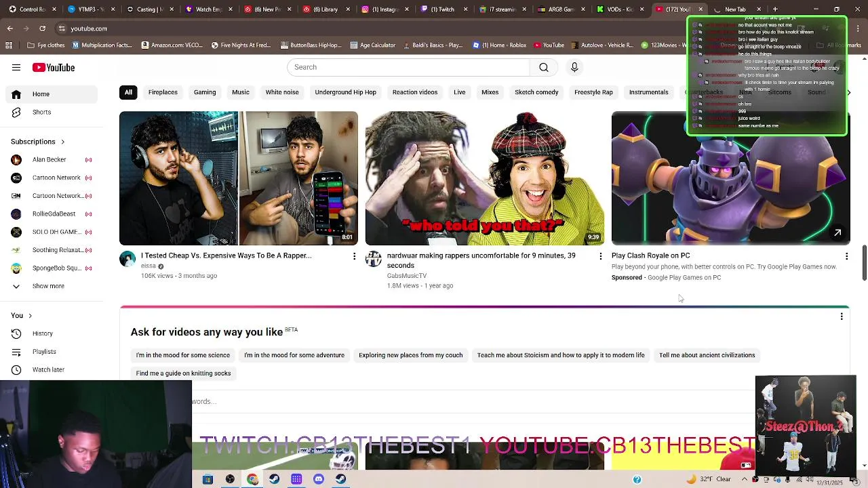The image size is (868, 488).
Task: Open the Fye clothes bookmark folder
Action: click(46, 45)
